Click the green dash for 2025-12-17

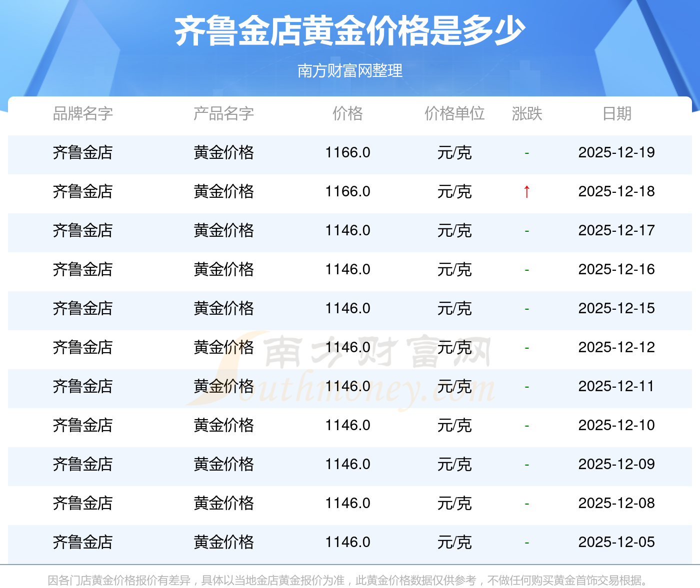coord(527,231)
